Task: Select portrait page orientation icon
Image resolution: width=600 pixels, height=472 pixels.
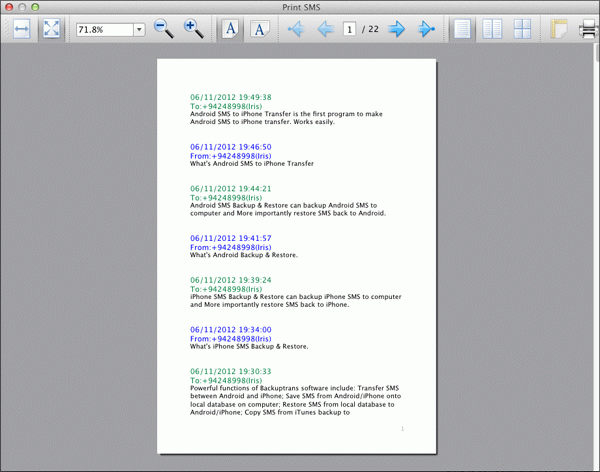Action: click(231, 29)
